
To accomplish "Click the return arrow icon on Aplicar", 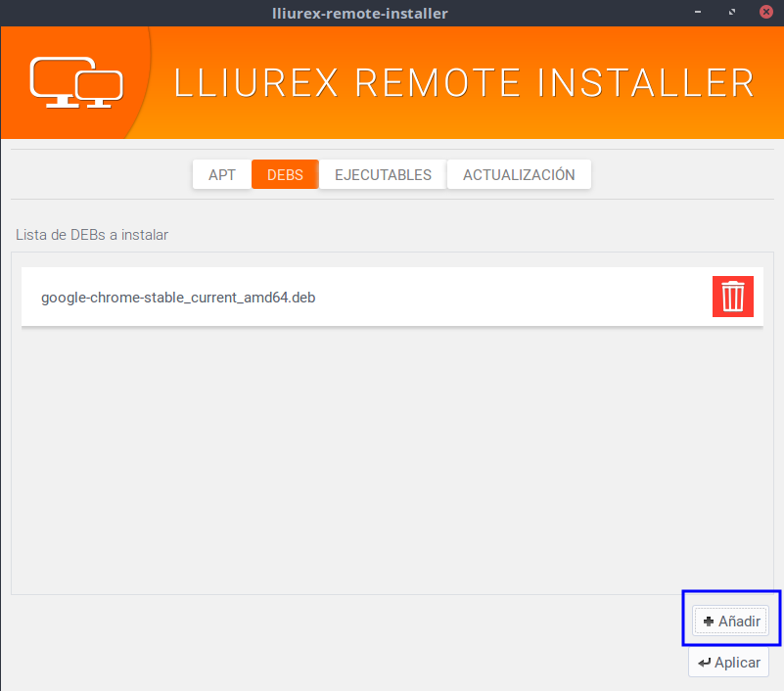I will [704, 663].
